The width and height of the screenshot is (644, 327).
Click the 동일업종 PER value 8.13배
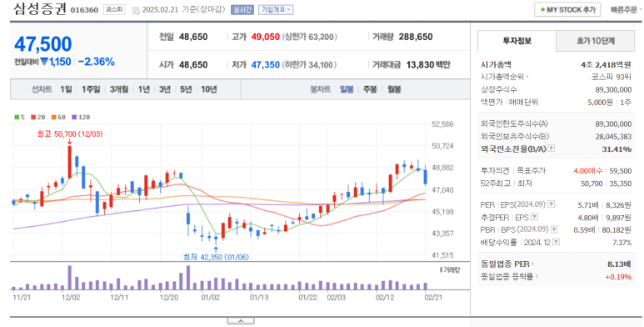619,264
